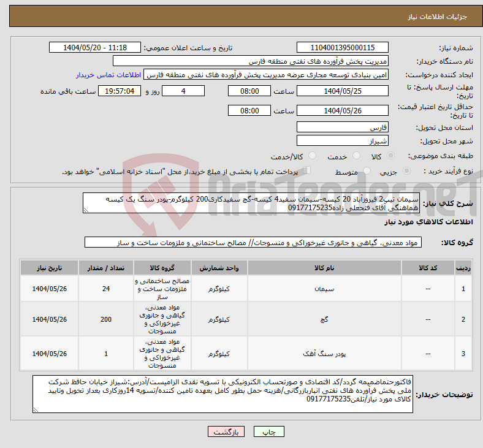Click the مصالح ساختمانی group cell in row 1
The height and width of the screenshot is (448, 483).
pos(162,289)
